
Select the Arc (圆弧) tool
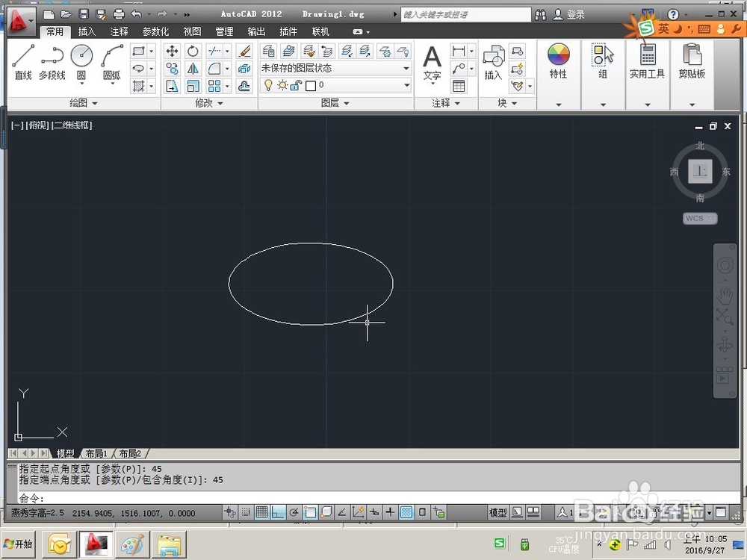(x=112, y=62)
